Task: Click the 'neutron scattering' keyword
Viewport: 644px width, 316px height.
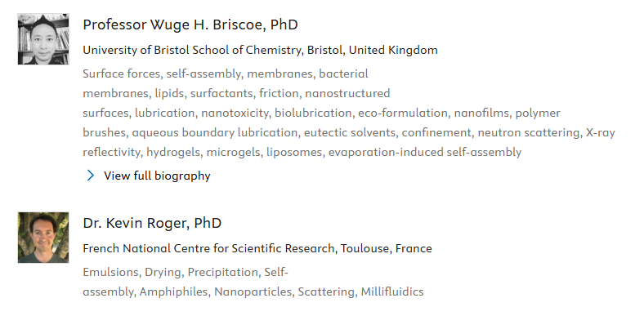Action: [529, 133]
